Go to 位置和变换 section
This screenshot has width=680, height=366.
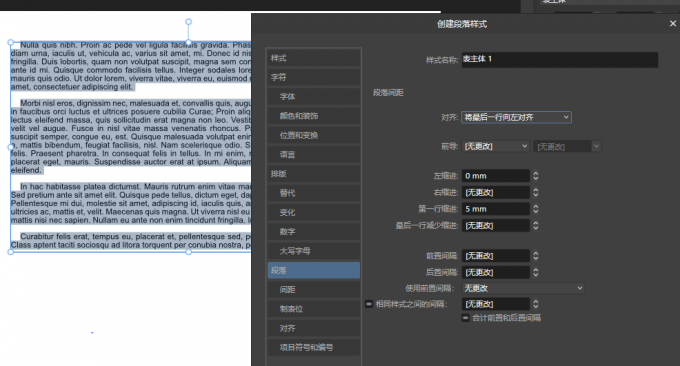pos(314,135)
